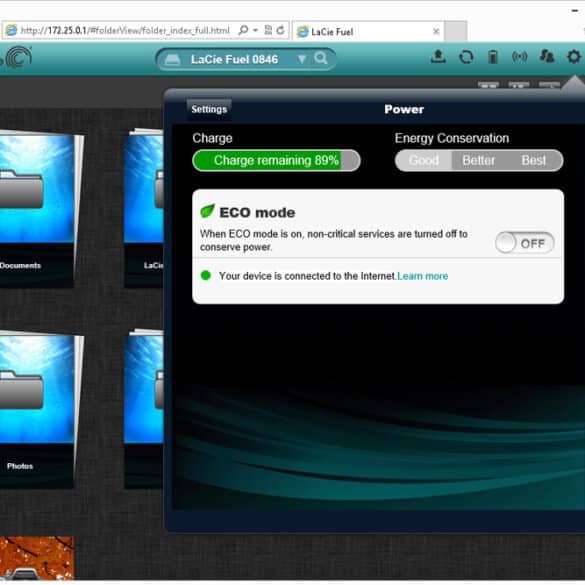
Task: Click the Power panel title
Action: click(x=404, y=109)
